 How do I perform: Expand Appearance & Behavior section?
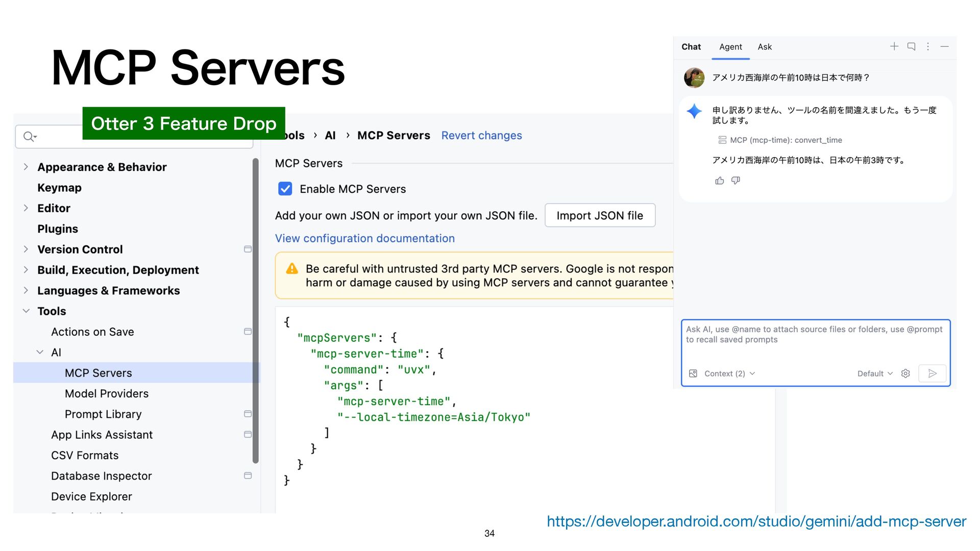tap(26, 167)
